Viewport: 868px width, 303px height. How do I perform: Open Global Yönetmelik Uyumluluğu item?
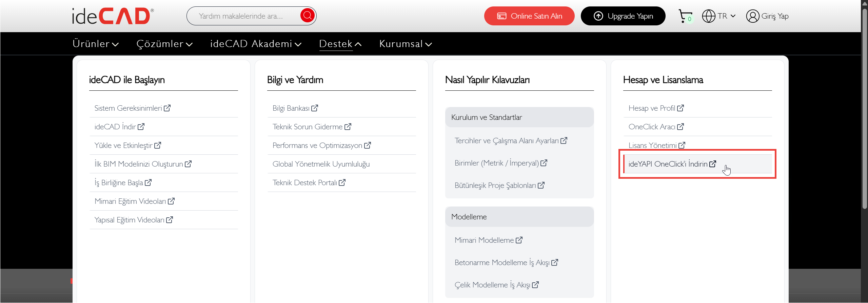(321, 164)
